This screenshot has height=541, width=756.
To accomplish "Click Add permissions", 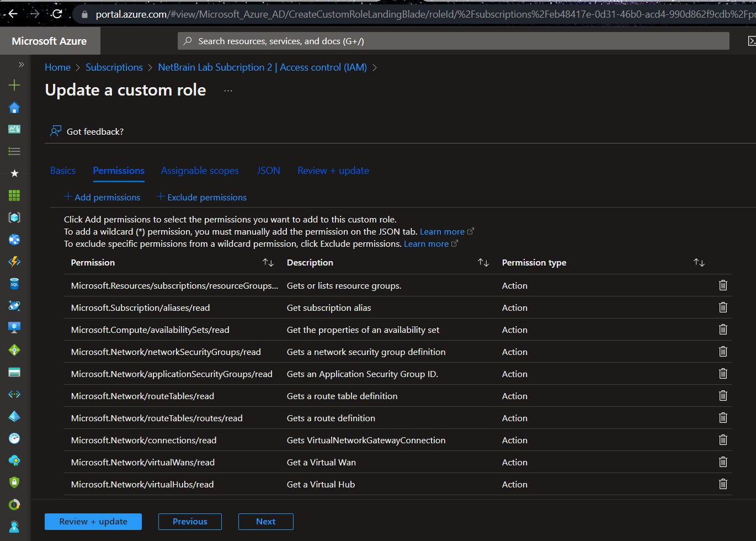I will 103,197.
